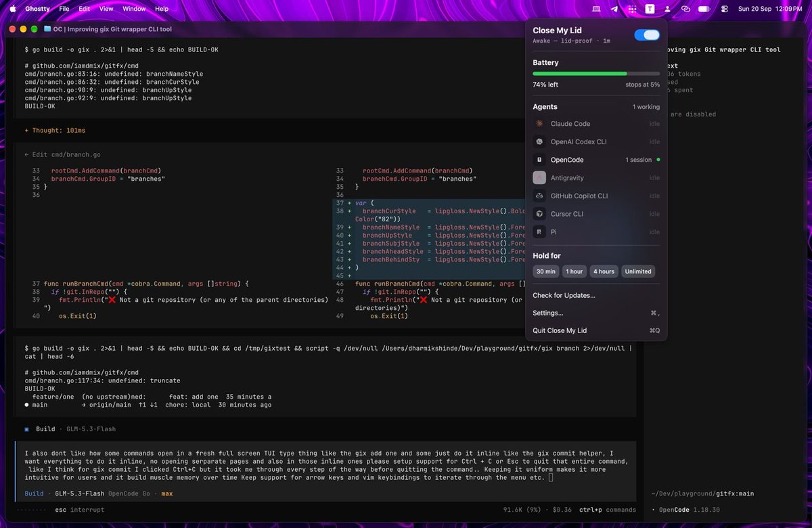
Task: Click the GitHub Copilot CLI agent icon
Action: click(x=539, y=196)
